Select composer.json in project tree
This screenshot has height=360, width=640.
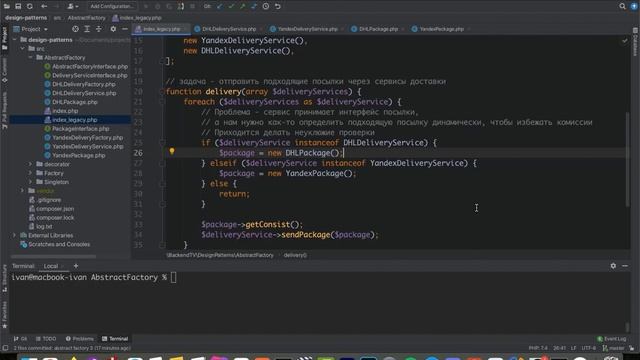(x=55, y=209)
